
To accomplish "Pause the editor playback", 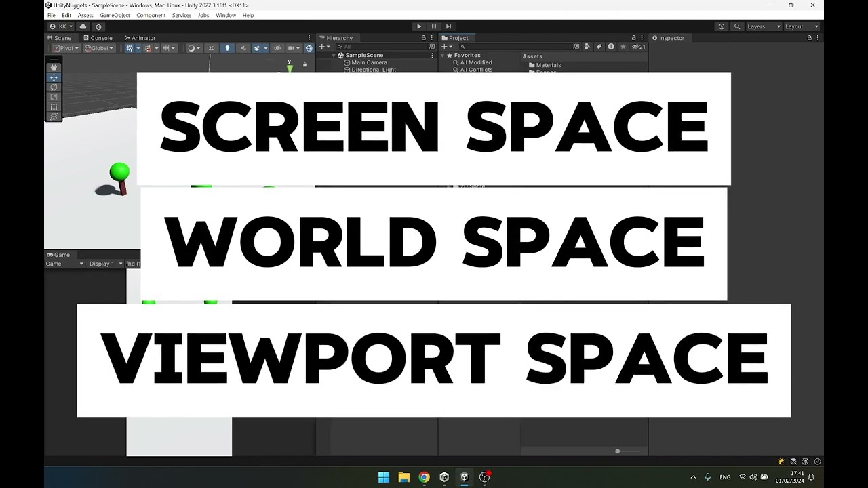I will [x=434, y=26].
